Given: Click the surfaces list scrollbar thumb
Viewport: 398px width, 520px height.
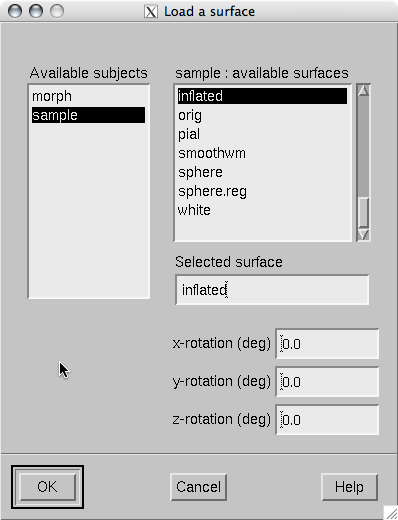Looking at the screenshot, I should [x=363, y=212].
